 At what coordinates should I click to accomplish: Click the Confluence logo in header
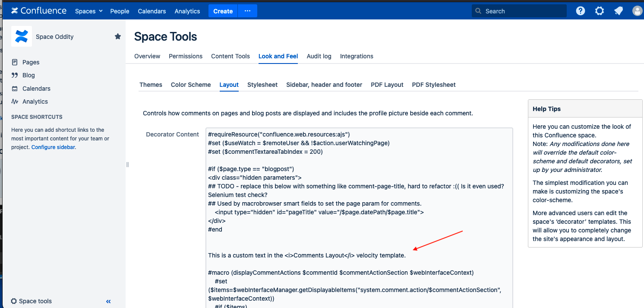click(x=39, y=11)
